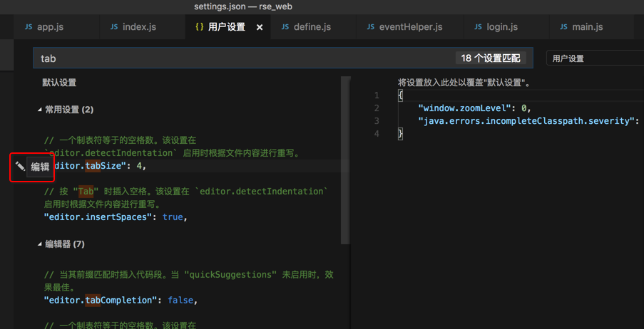The width and height of the screenshot is (644, 329).
Task: Click the 编辑 button label
Action: 40,167
